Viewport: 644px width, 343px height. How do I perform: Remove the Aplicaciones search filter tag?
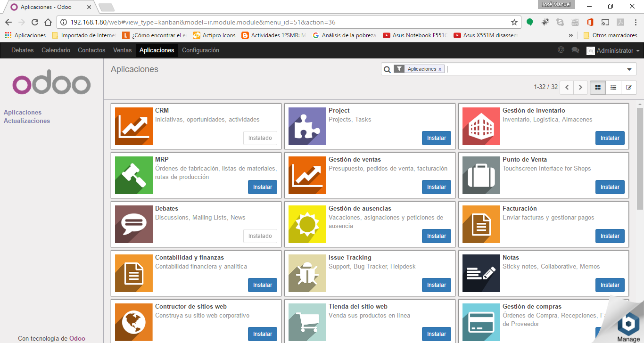pos(440,69)
